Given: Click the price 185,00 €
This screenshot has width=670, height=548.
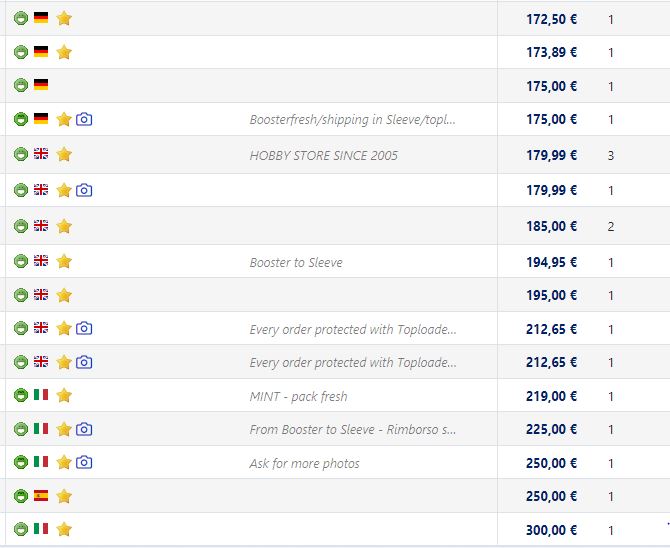Looking at the screenshot, I should [551, 226].
